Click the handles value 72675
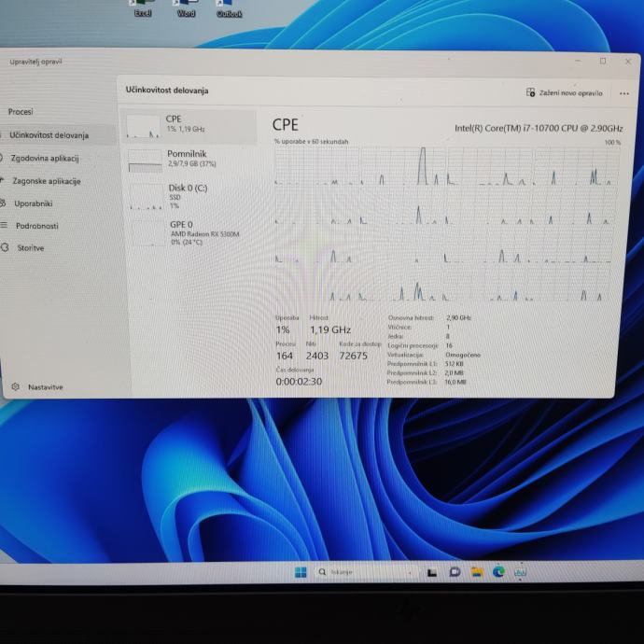Image resolution: width=644 pixels, height=644 pixels. [x=353, y=356]
